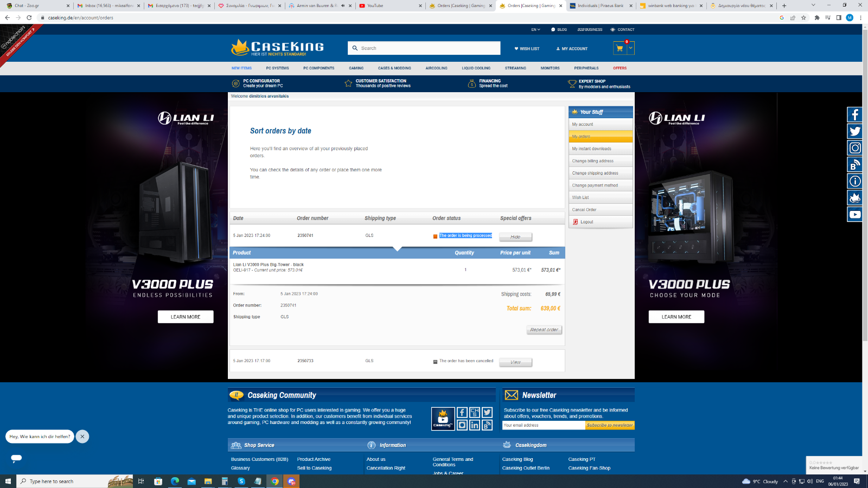Open the shopping cart icon
The width and height of the screenshot is (868, 488).
620,48
